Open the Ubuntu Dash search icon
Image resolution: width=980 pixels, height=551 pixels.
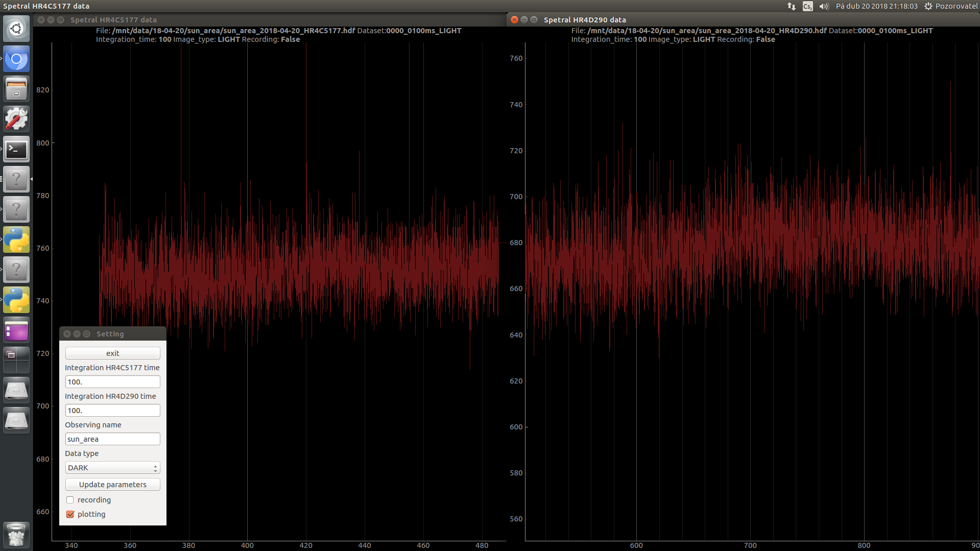pos(16,29)
